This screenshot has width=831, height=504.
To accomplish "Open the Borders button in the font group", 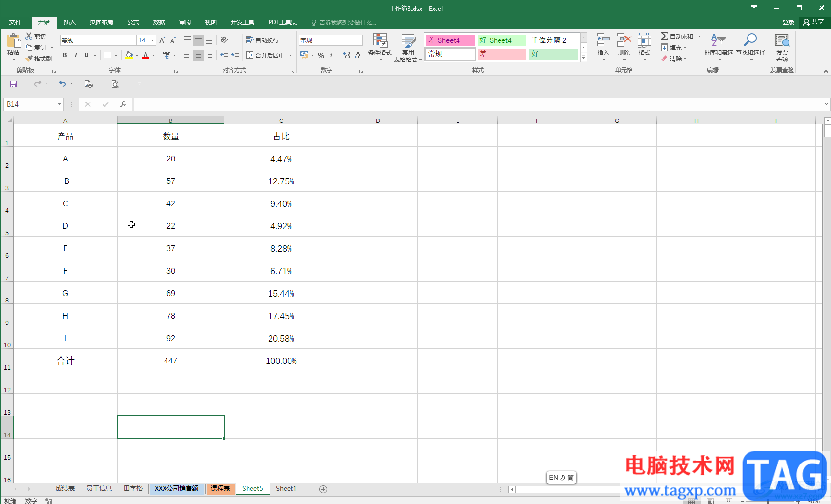I will [x=108, y=55].
